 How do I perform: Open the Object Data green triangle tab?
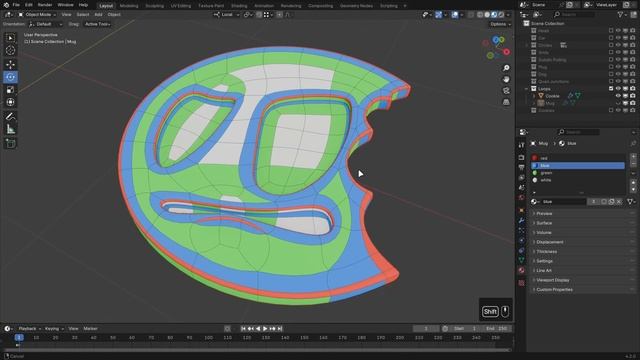(x=521, y=260)
